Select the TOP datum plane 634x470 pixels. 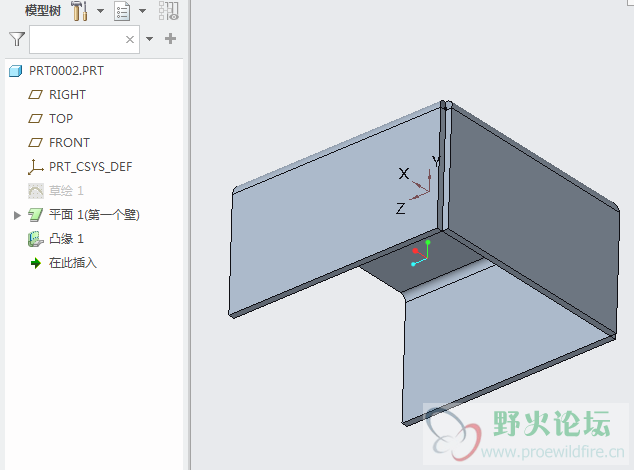[61, 119]
